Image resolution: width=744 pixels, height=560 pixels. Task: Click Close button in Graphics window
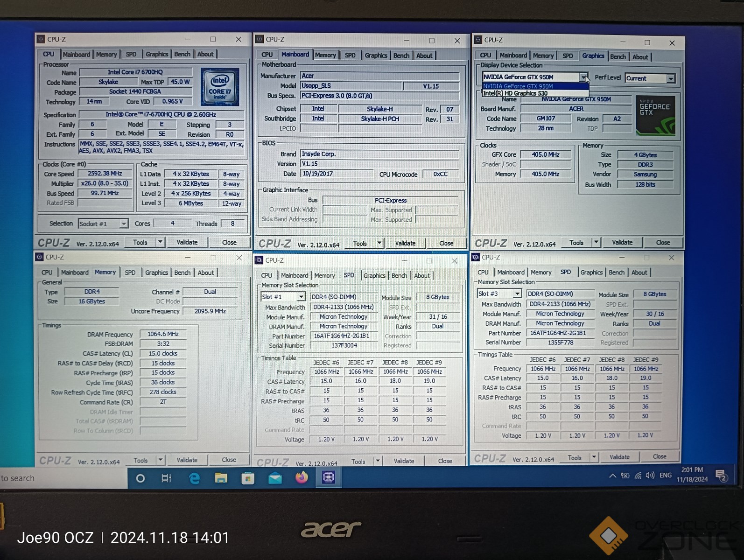click(663, 243)
